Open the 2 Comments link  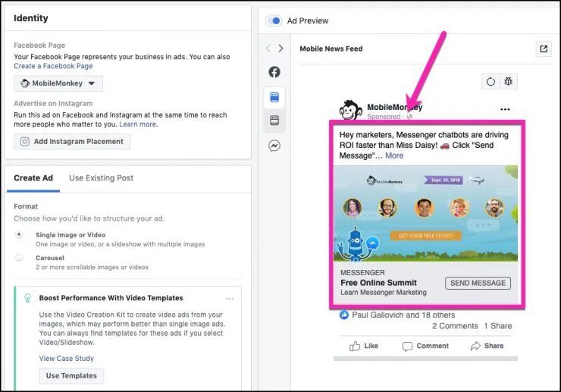455,326
